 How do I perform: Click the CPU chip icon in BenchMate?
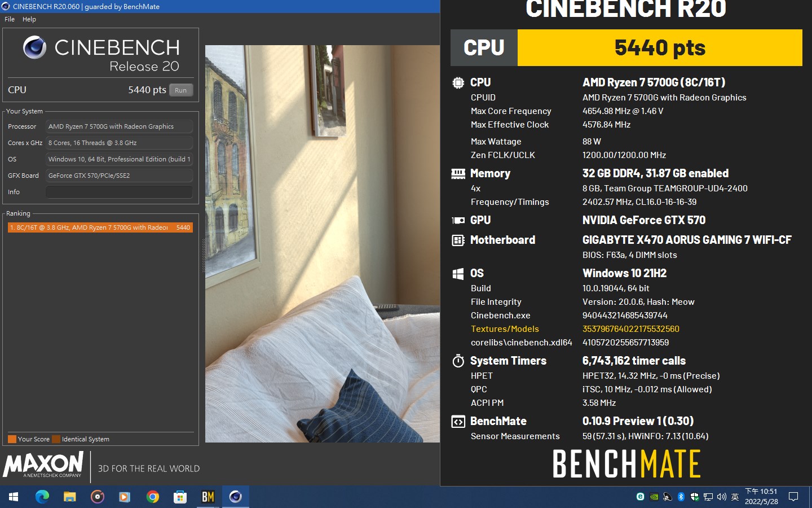(458, 82)
